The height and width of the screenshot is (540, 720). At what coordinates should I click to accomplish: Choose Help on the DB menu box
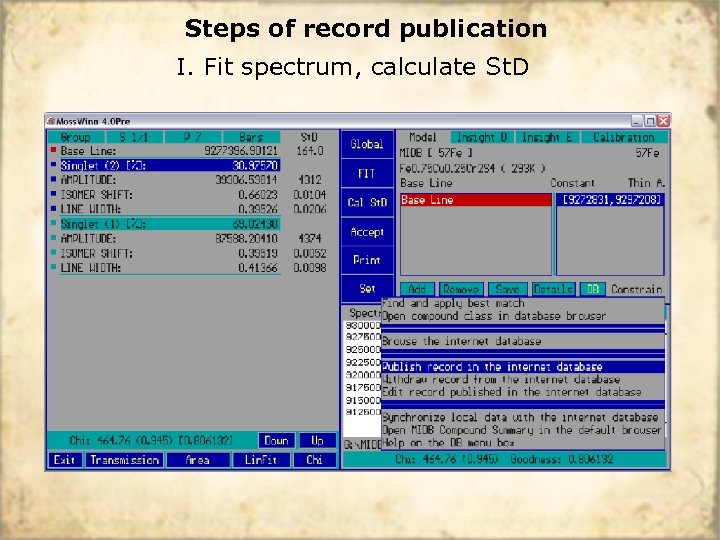click(x=523, y=443)
